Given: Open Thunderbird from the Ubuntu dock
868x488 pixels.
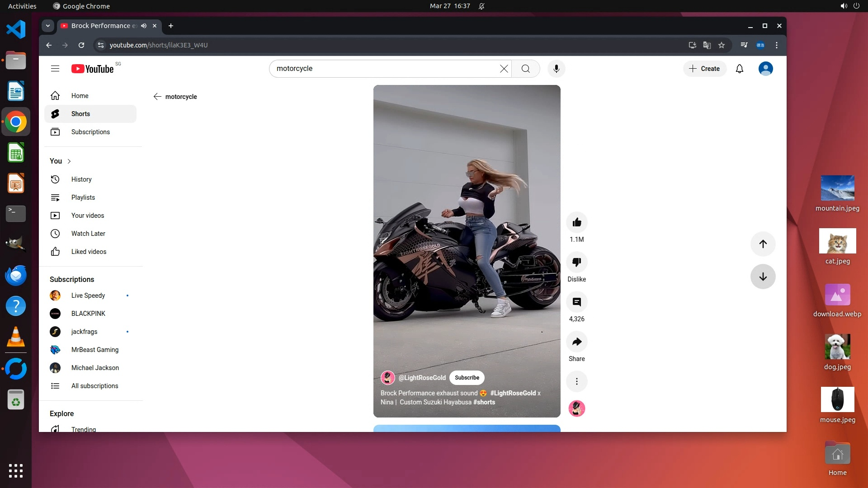Looking at the screenshot, I should (x=16, y=275).
